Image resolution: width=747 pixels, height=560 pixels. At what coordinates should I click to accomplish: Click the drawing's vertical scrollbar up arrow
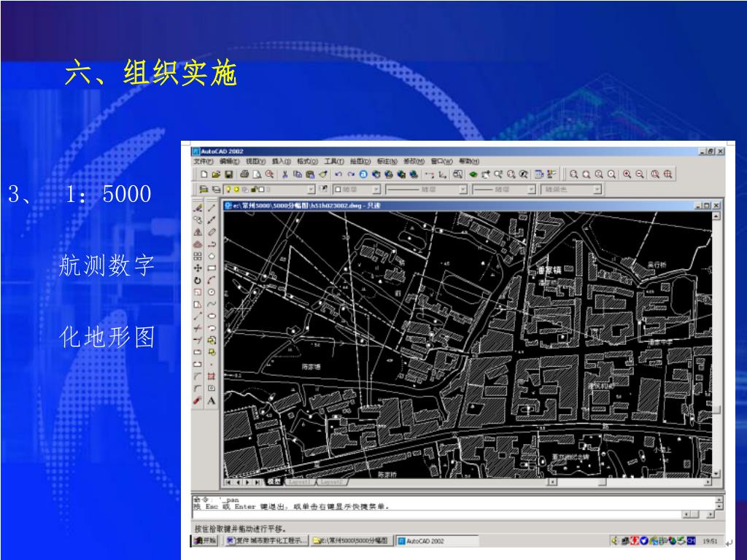pyautogui.click(x=716, y=216)
